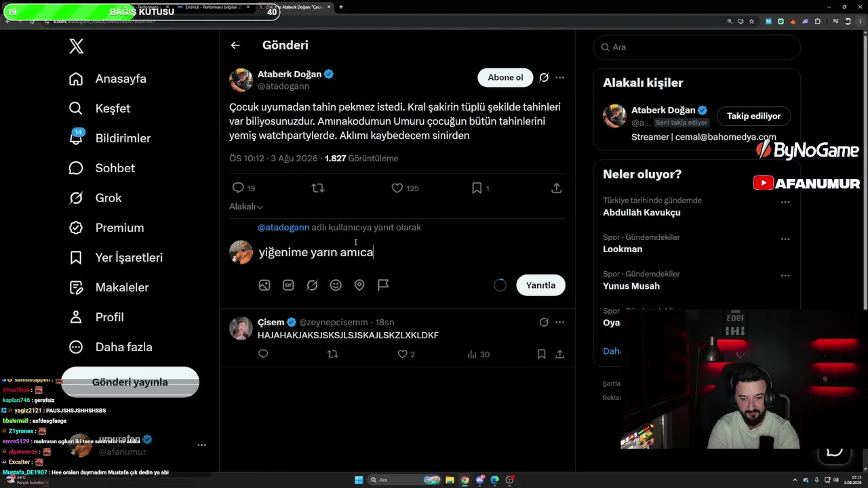
Task: Click Grok icon in reply composer
Action: [x=312, y=285]
